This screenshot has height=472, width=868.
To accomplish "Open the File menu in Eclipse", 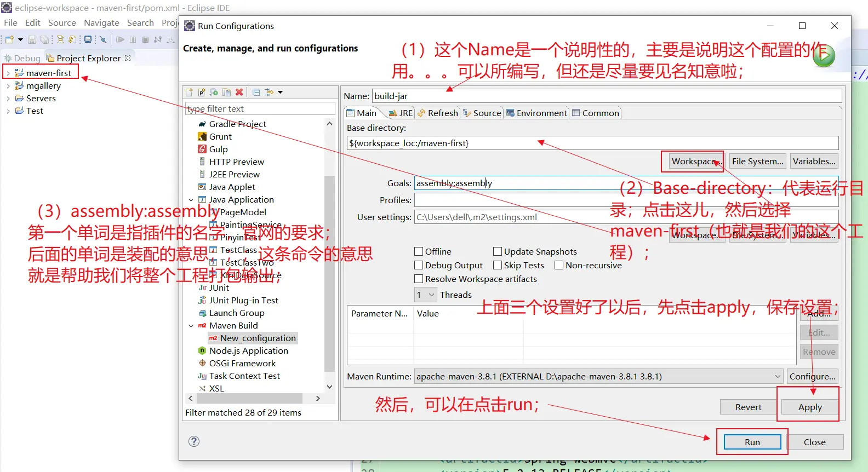I will 11,23.
